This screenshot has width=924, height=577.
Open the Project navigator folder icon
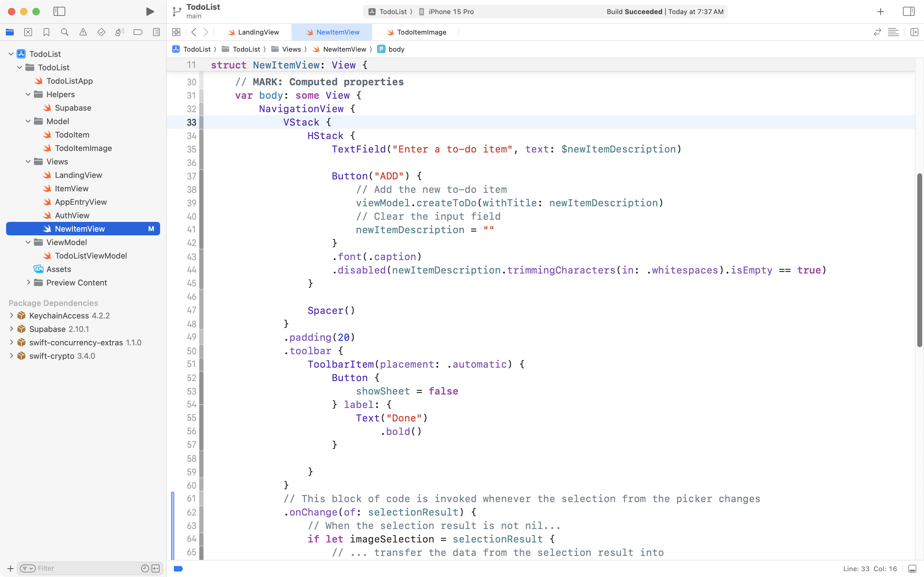[9, 32]
